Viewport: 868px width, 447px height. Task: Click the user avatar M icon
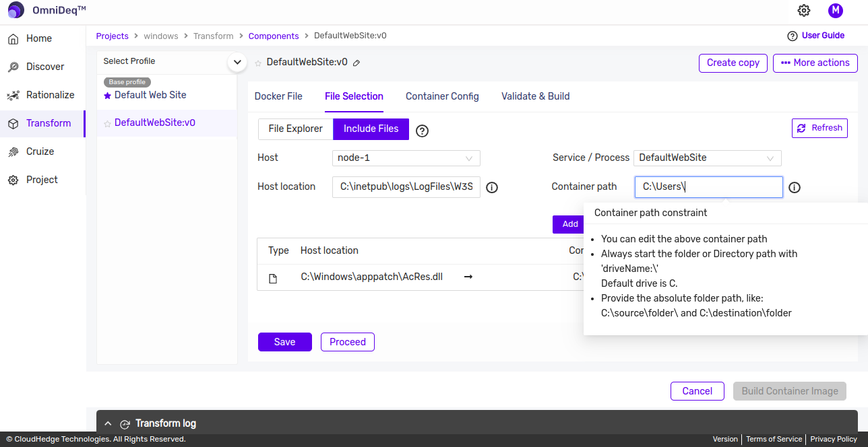click(836, 11)
